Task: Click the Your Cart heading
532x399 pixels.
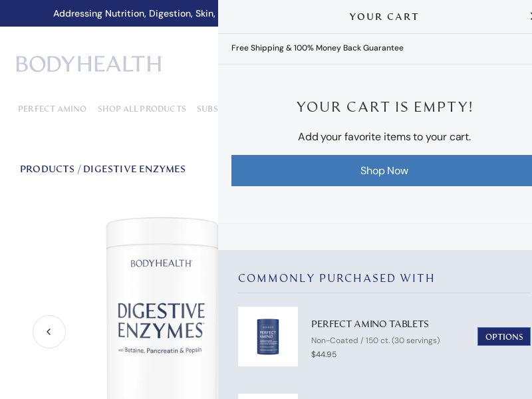Action: pos(384,17)
